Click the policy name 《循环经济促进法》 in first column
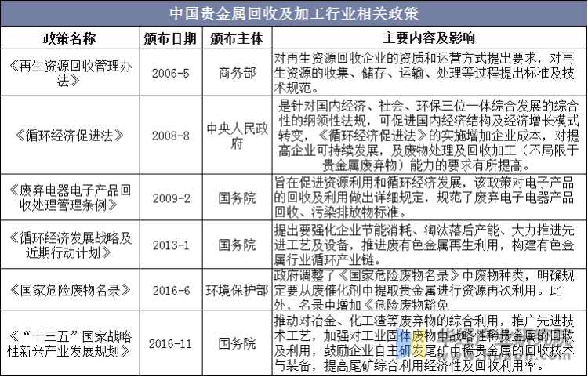Screen dimensions: 588x377 (x=69, y=136)
